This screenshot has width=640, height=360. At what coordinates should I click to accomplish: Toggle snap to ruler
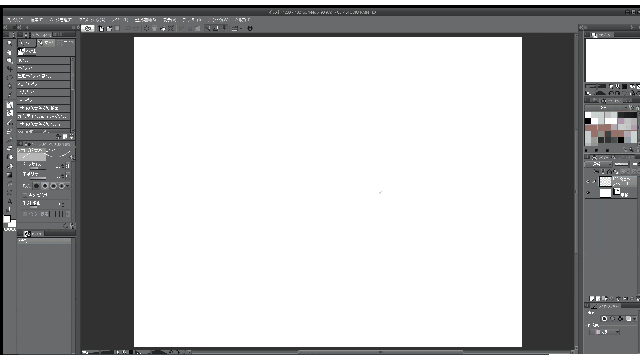(x=208, y=28)
